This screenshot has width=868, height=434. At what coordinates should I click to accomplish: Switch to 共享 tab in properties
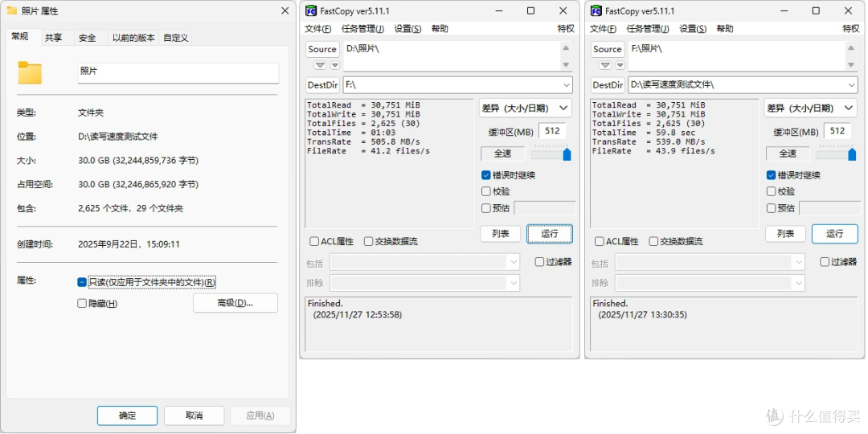click(54, 38)
